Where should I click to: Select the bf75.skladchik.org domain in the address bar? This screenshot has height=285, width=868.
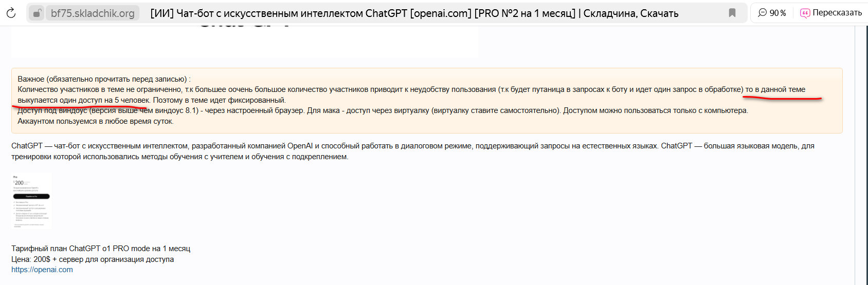93,13
